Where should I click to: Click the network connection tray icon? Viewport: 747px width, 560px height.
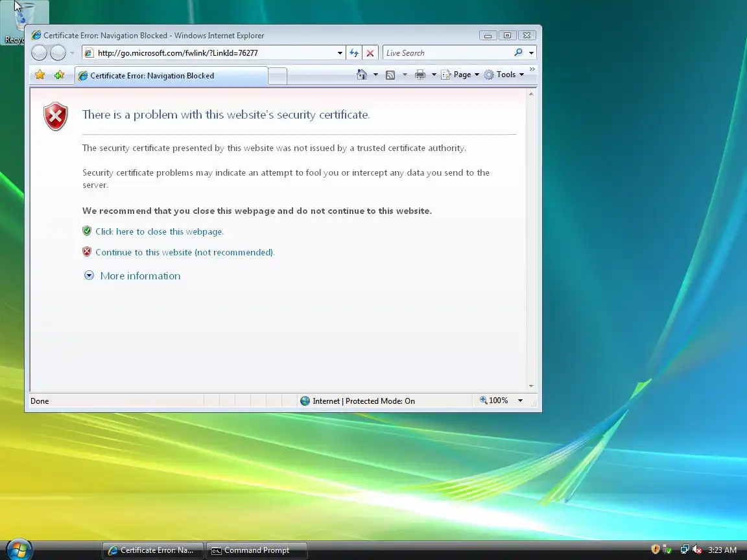[x=685, y=550]
